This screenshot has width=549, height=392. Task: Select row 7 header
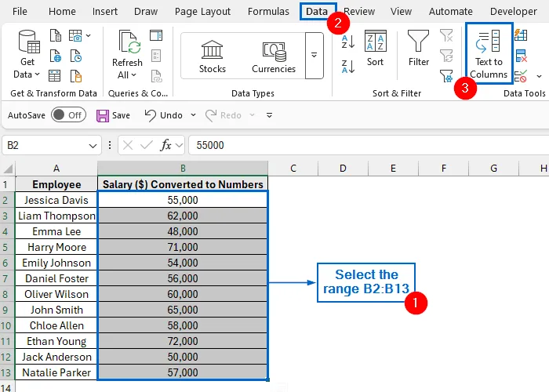5,278
